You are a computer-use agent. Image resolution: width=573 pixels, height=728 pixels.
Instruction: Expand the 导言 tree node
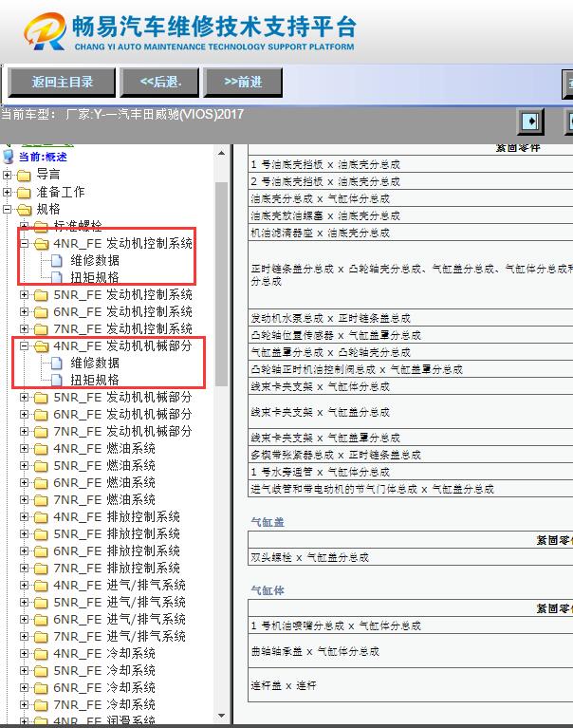7,175
